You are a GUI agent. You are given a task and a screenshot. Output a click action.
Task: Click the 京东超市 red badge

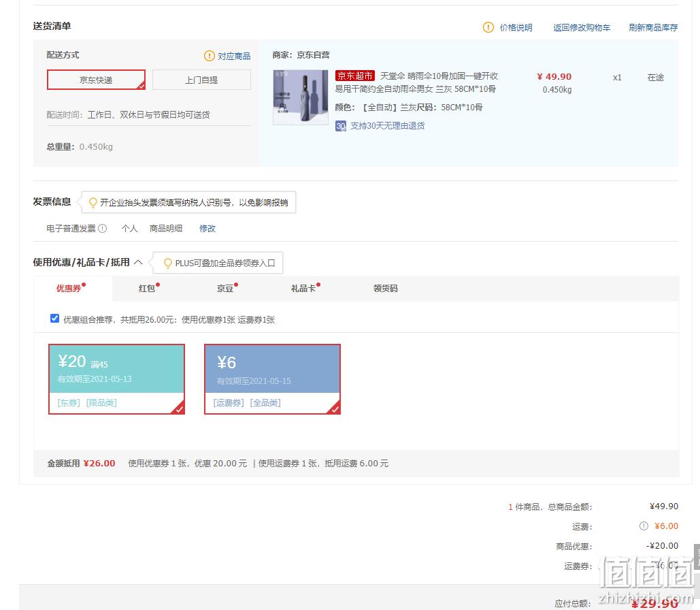click(x=355, y=76)
